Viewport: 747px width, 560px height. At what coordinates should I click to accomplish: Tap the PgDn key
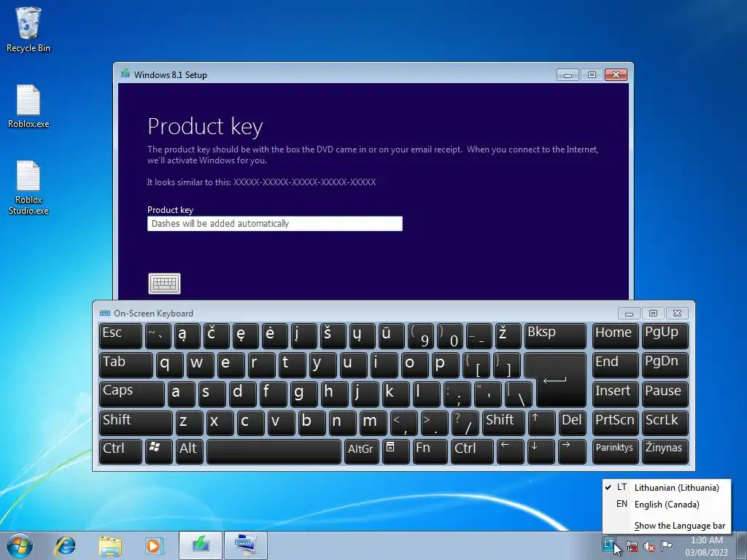point(665,365)
